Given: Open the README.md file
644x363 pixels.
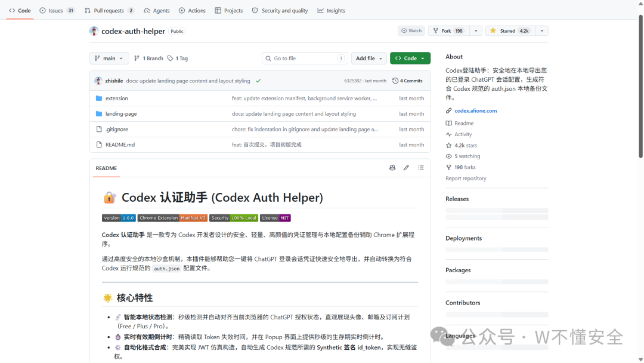Looking at the screenshot, I should 120,144.
